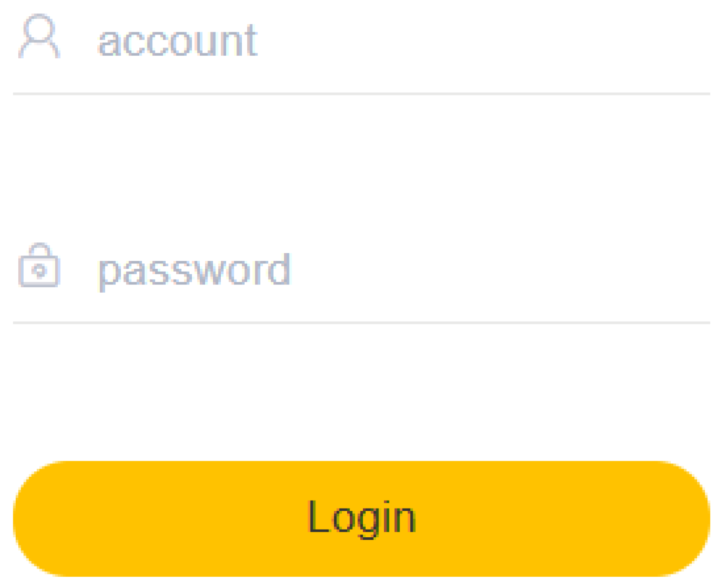Place cursor in the password box
Viewport: 722px width, 588px height.
tap(361, 269)
